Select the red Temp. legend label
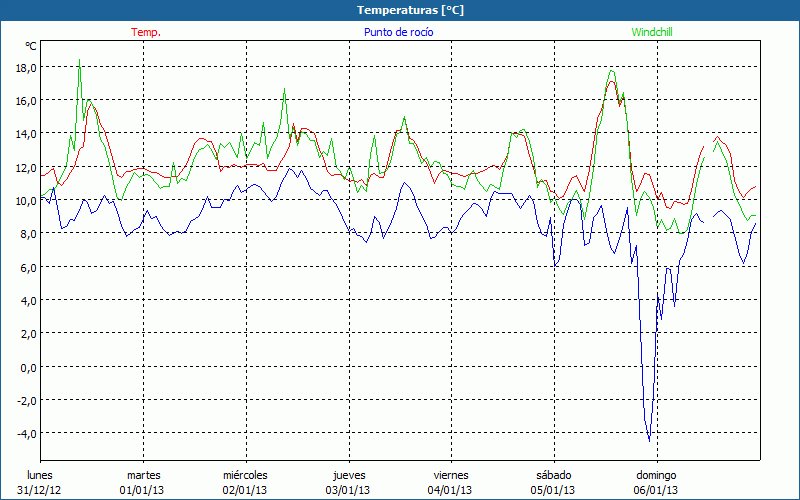This screenshot has width=800, height=500. click(x=145, y=32)
